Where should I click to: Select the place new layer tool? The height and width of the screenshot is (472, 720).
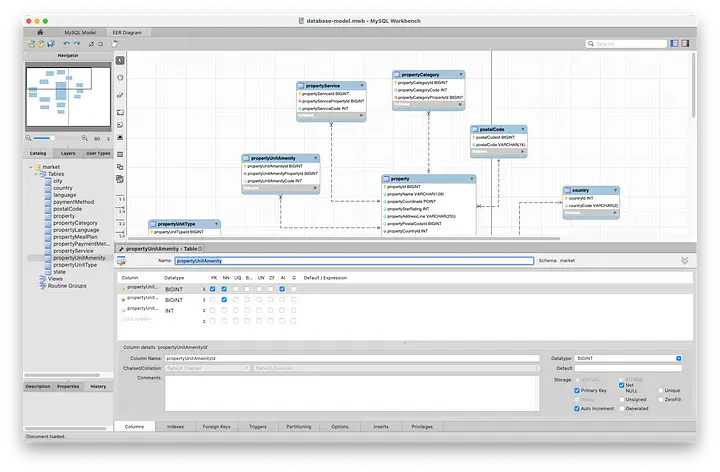pos(120,112)
